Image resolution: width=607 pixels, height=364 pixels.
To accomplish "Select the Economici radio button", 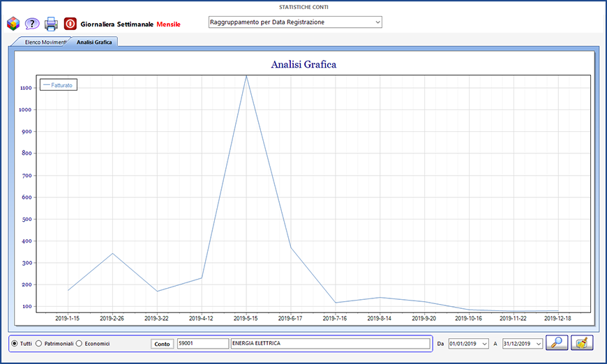I will point(79,344).
